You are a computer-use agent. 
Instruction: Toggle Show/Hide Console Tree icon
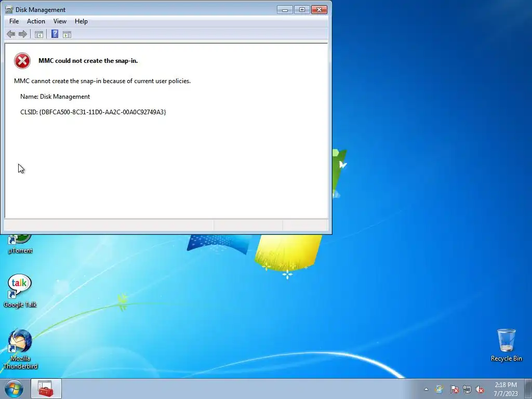[x=38, y=34]
